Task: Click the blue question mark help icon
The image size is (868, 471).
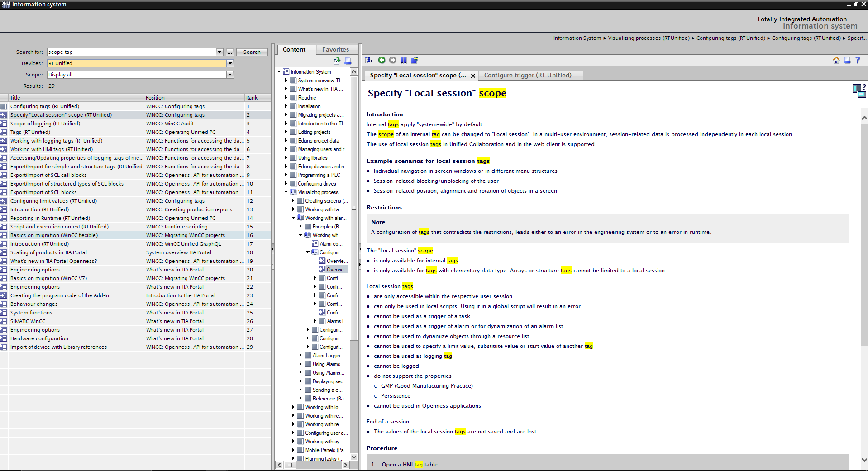Action: coord(858,60)
